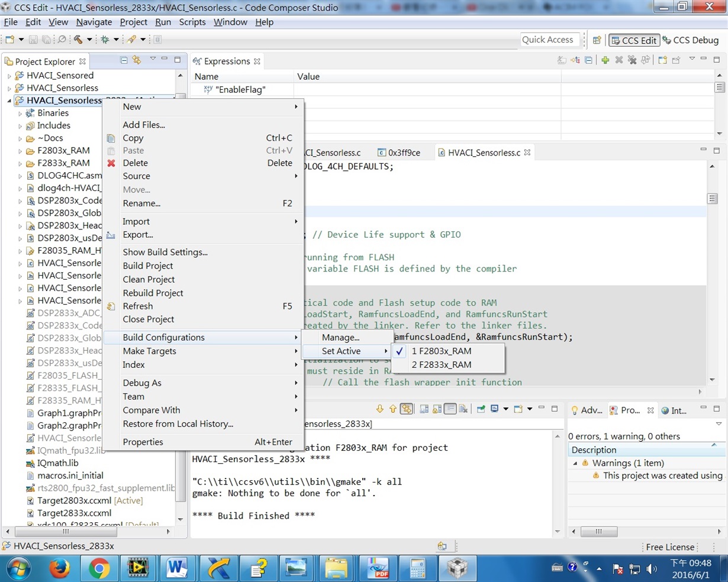Viewport: 728px width, 582px height.
Task: Click the Open Perspective icon
Action: (x=597, y=40)
